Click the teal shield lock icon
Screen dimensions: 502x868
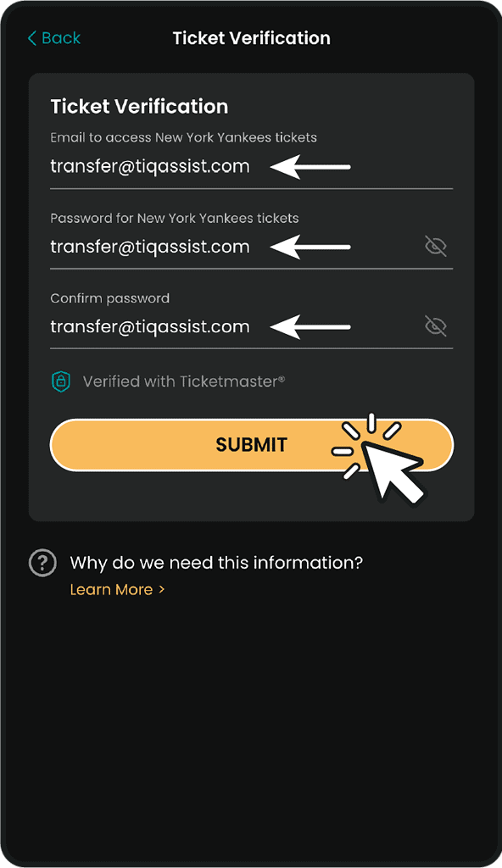(61, 381)
